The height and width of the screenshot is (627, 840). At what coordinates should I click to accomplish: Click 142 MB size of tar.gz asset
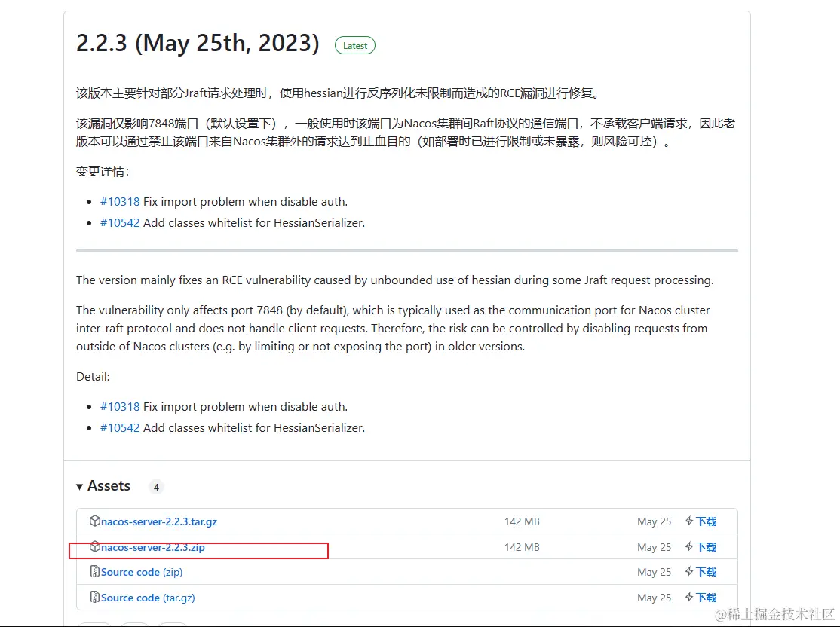pyautogui.click(x=522, y=521)
